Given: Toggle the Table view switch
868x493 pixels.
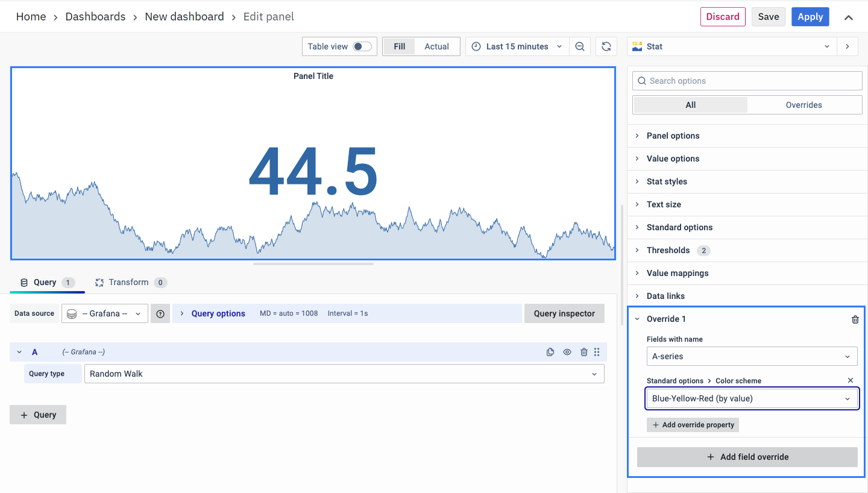Looking at the screenshot, I should [x=362, y=46].
